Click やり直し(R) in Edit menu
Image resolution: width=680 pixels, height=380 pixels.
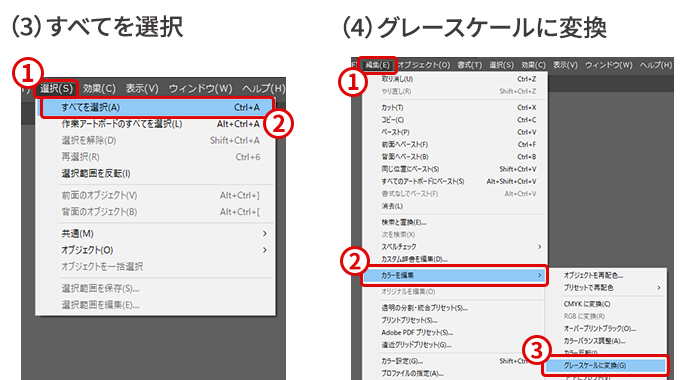point(455,92)
